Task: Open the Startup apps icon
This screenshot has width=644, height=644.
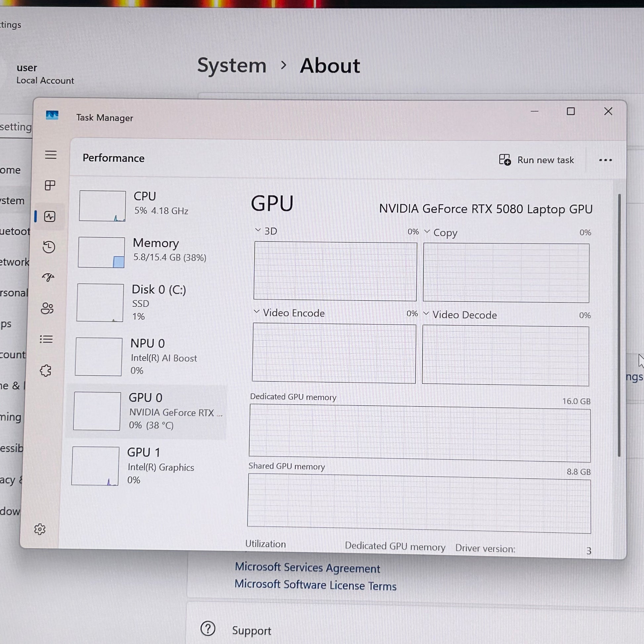Action: 48,277
